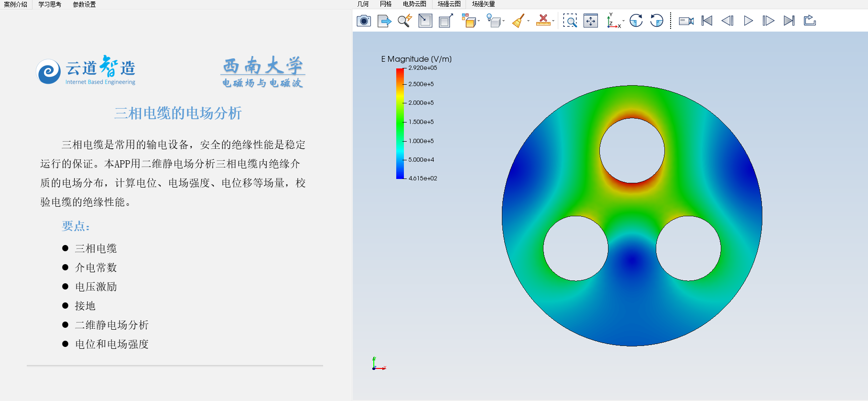Click the broom clear icon
Screen dimensions: 868x401
(x=518, y=21)
